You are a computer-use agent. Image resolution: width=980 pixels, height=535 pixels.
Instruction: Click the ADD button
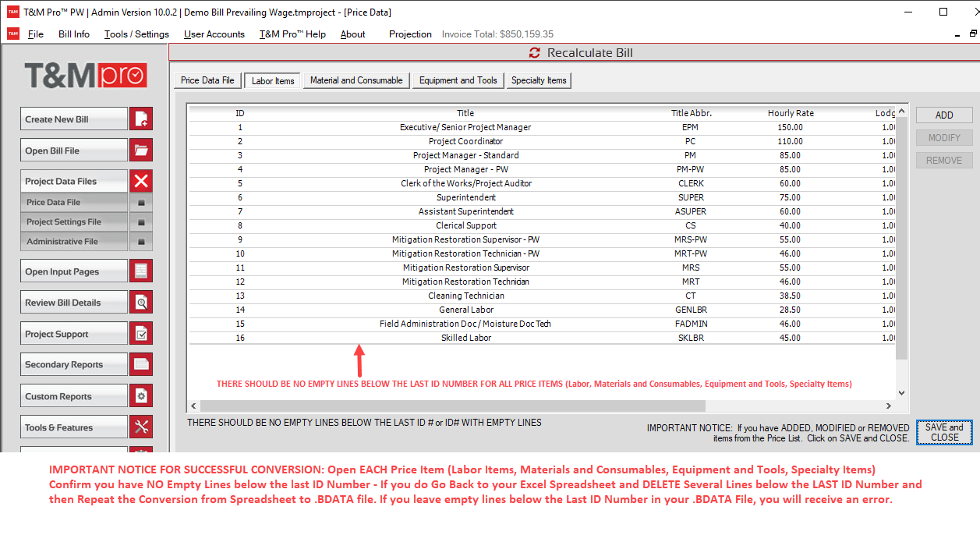point(944,115)
